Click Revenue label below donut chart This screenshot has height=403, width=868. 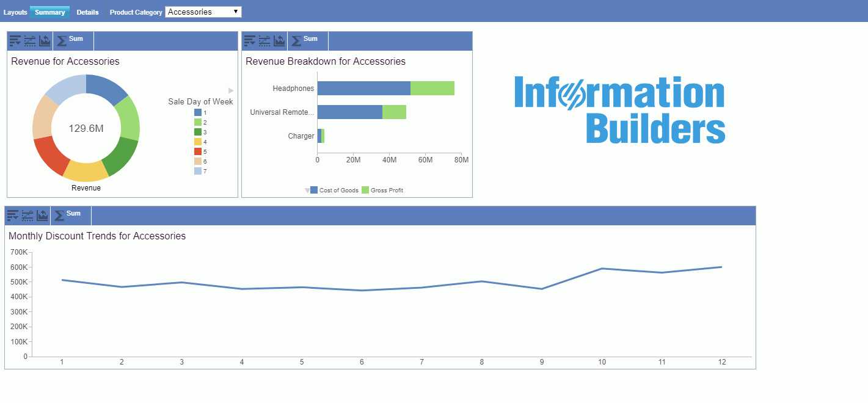pos(86,188)
